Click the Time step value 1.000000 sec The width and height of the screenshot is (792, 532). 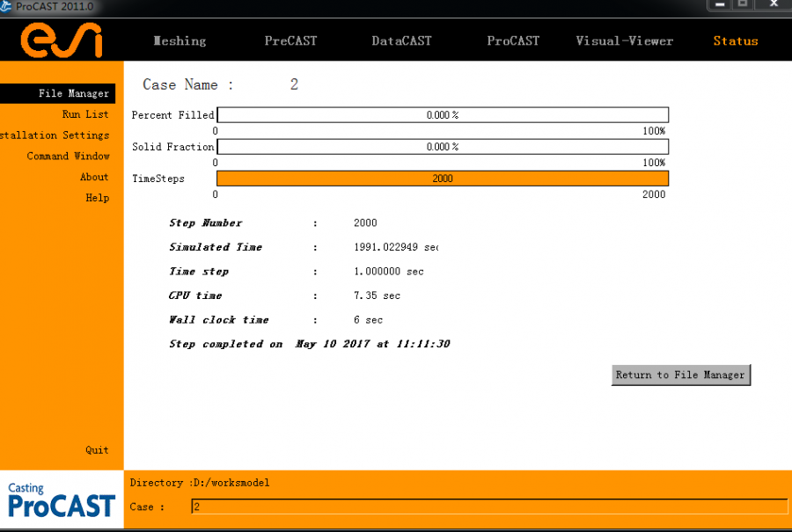(388, 271)
